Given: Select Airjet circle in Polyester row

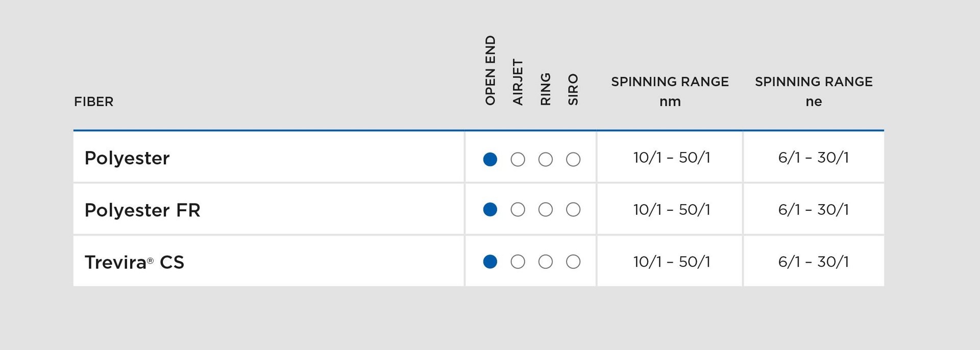Looking at the screenshot, I should pos(518,159).
